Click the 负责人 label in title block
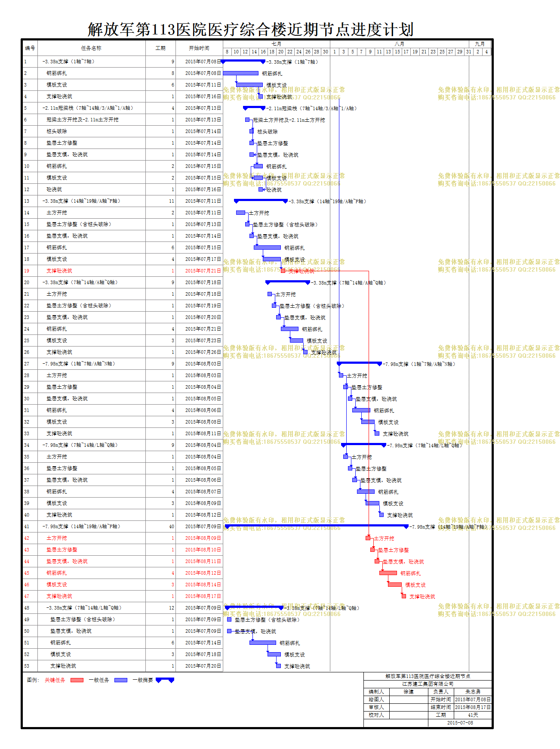This screenshot has width=560, height=749. click(441, 692)
